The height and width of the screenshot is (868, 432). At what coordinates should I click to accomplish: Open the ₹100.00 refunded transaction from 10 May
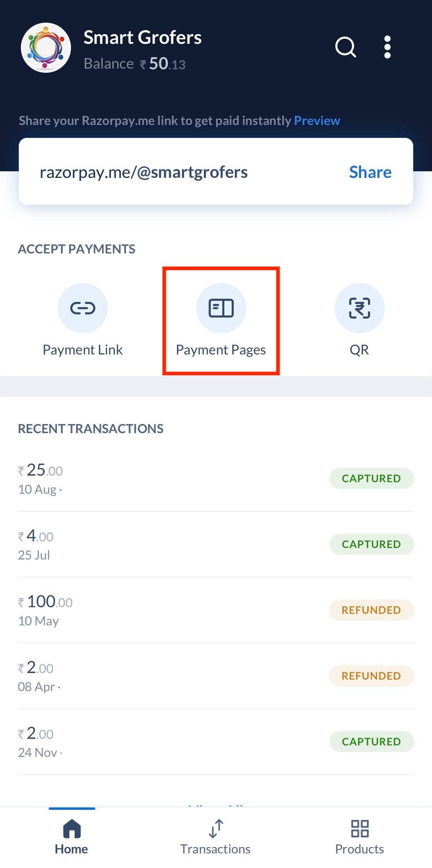pyautogui.click(x=216, y=610)
